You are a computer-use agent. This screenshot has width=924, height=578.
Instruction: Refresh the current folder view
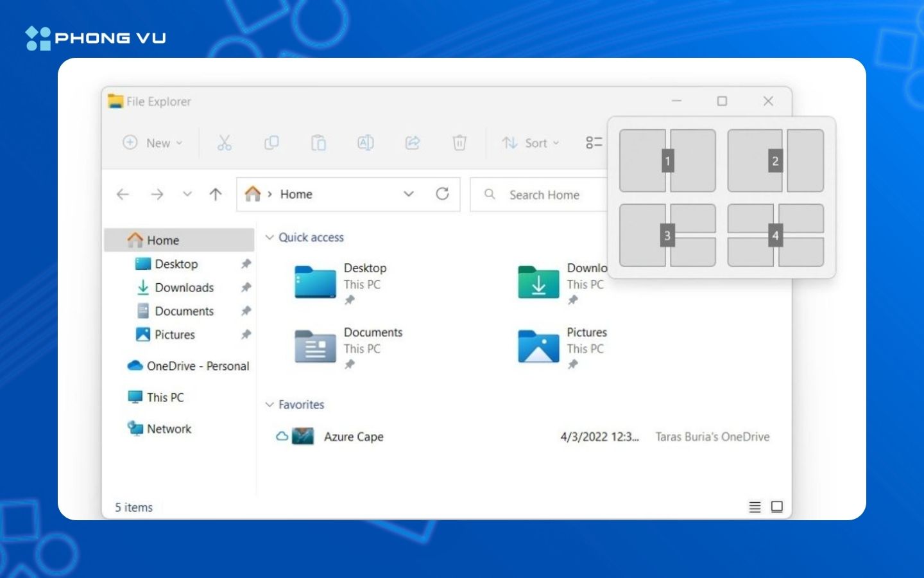click(442, 194)
